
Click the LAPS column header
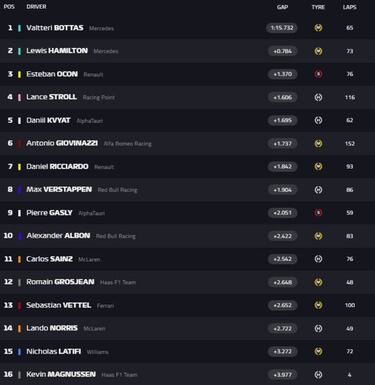(350, 7)
